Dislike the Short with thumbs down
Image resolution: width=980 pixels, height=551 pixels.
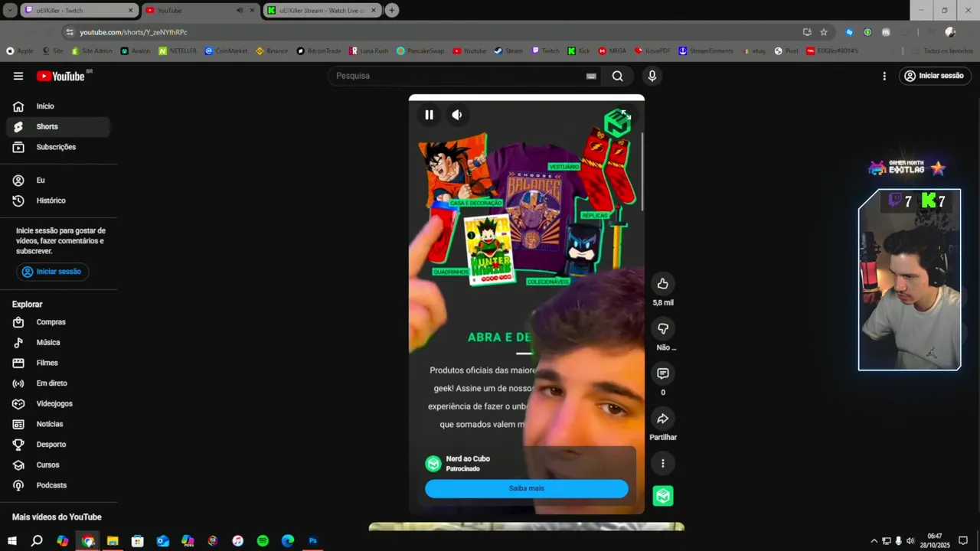pos(663,328)
